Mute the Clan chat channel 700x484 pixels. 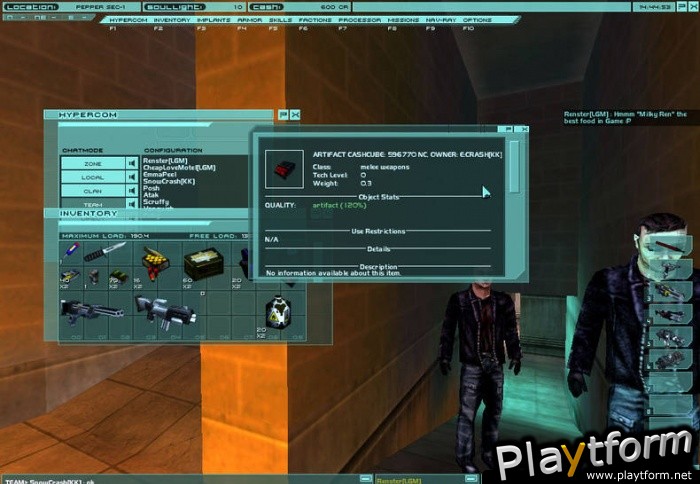[132, 191]
